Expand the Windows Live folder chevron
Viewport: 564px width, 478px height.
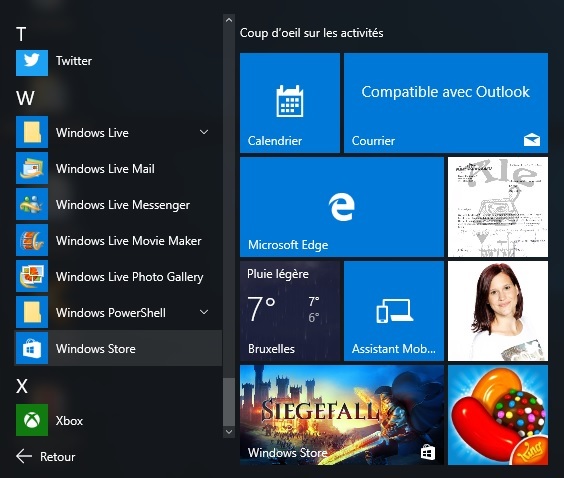click(x=204, y=132)
